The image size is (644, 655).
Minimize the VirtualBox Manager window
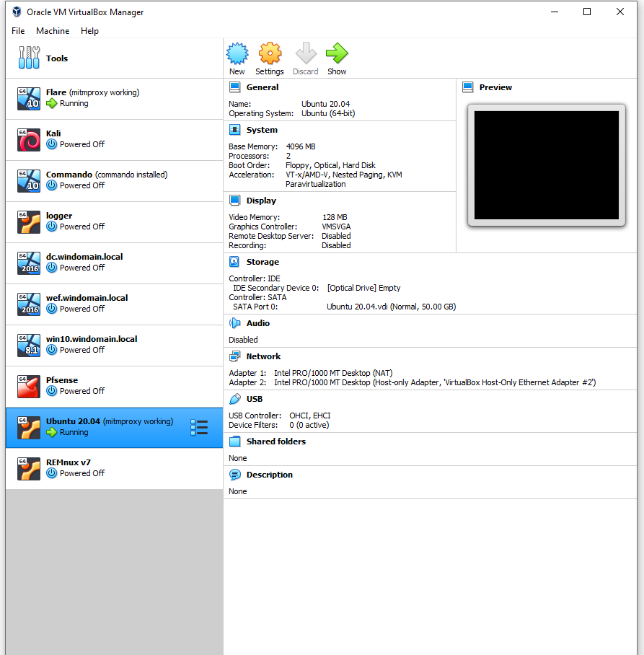555,12
